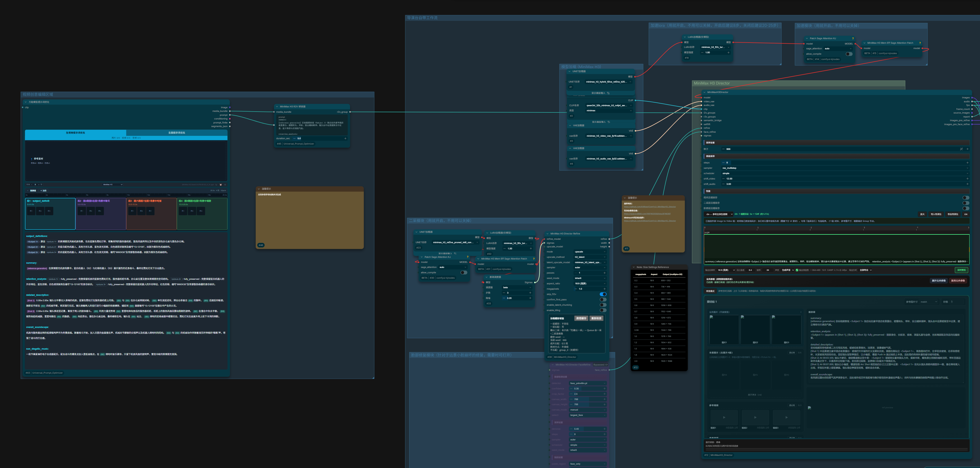This screenshot has height=468, width=980.
Task: Click the refresh model icon in the prompt optimizer toolbar
Action: [x=216, y=185]
